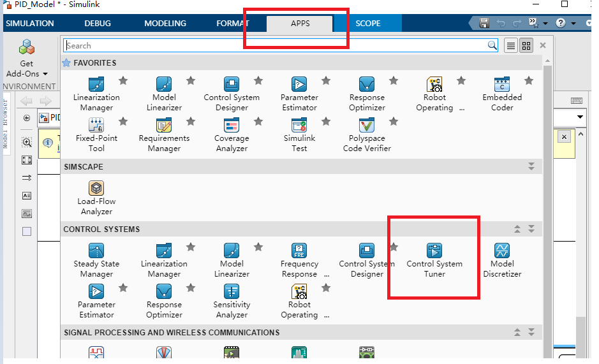The width and height of the screenshot is (599, 364).
Task: Launch Control System Designer from Favorites
Action: click(232, 94)
